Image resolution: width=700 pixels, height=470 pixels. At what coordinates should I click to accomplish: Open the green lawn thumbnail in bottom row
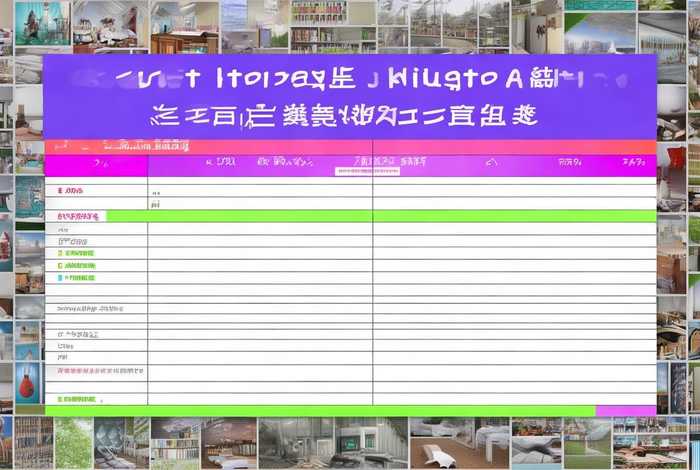click(587, 443)
